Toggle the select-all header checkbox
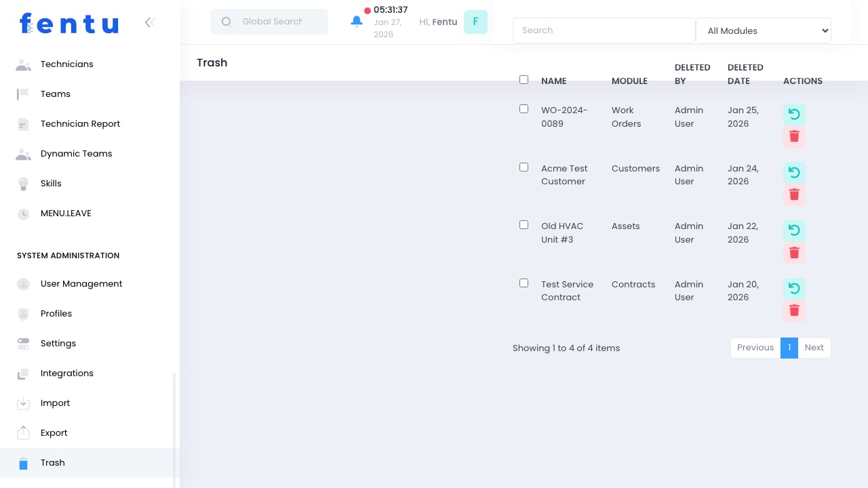 524,80
